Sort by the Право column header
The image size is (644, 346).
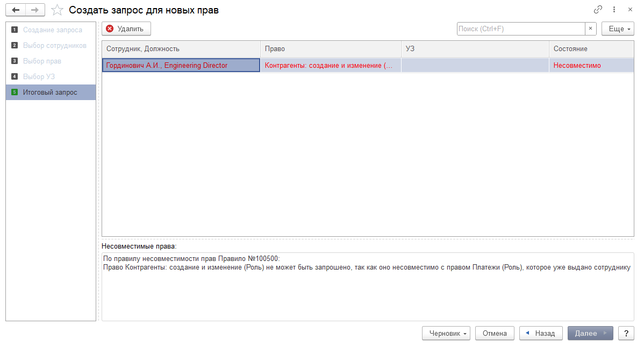pyautogui.click(x=331, y=49)
